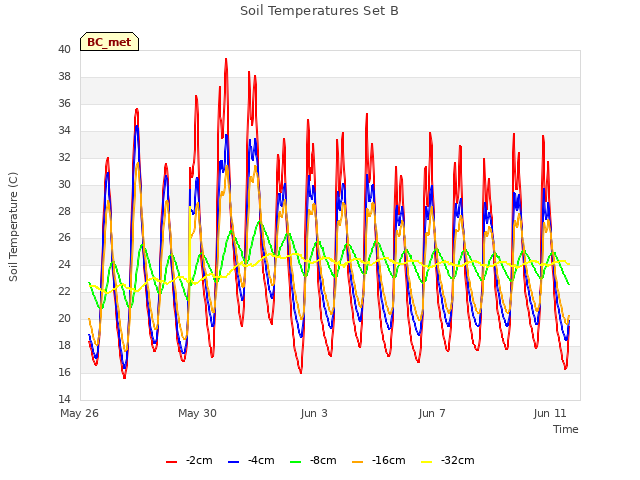The width and height of the screenshot is (640, 480).
Task: Click the blue -4cm legend swatch
Action: tap(233, 462)
